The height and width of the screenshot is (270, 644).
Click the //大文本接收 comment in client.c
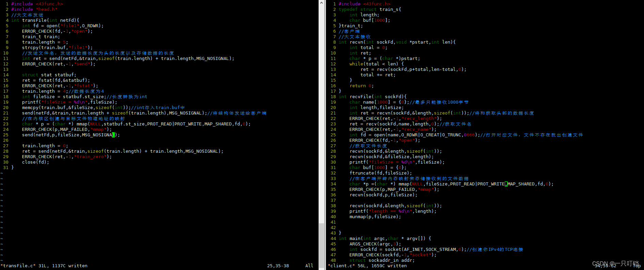point(355,37)
